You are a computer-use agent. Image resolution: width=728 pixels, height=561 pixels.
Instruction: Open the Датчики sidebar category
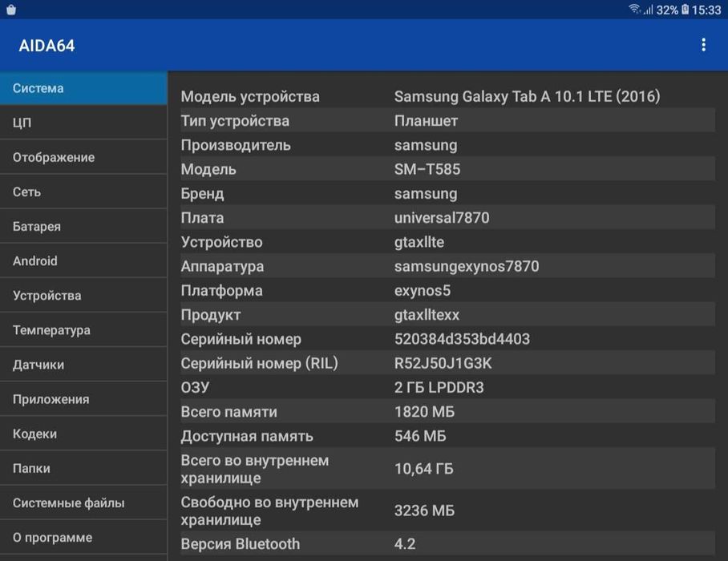tap(83, 365)
